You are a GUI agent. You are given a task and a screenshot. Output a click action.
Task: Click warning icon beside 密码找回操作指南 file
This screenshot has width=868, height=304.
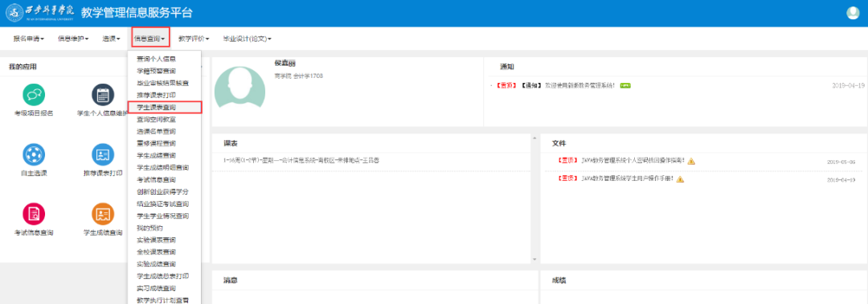point(691,161)
